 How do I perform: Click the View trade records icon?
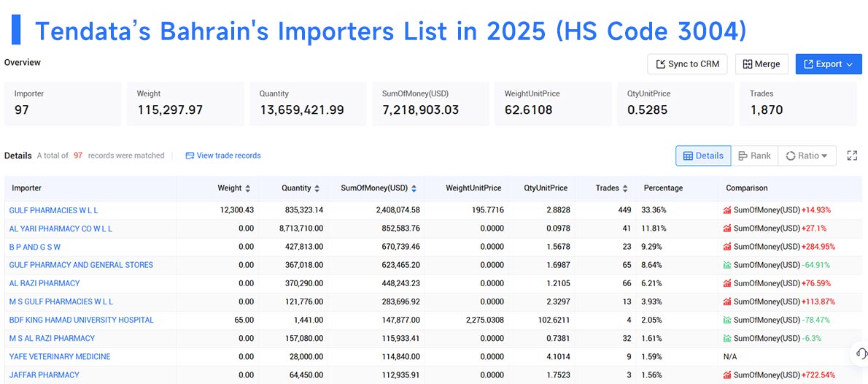190,155
